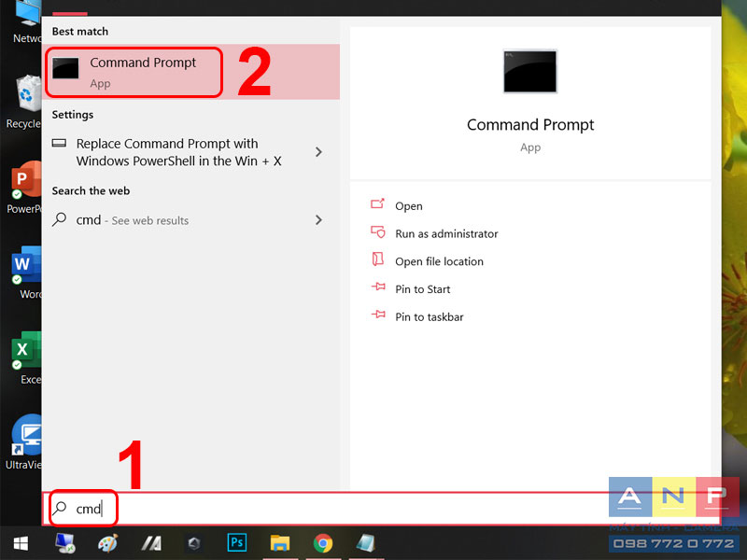Viewport: 747px width, 560px height.
Task: Open the notepad-like app on taskbar
Action: 366,543
